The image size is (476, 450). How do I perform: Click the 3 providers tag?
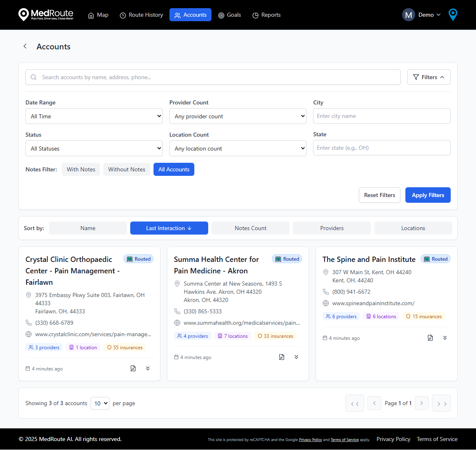pyautogui.click(x=44, y=348)
